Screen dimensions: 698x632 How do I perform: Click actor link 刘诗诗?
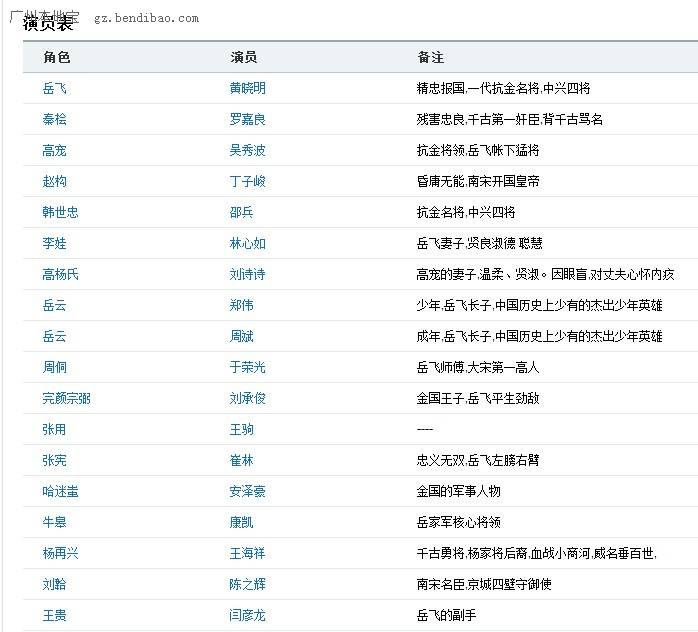248,274
